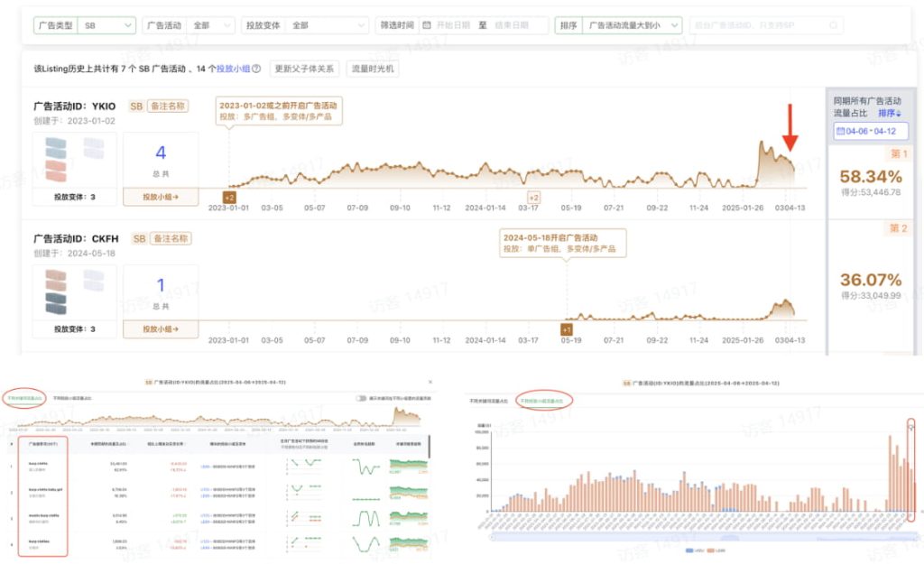
Task: Select the uncircled second tab in left popup
Action: click(x=72, y=398)
